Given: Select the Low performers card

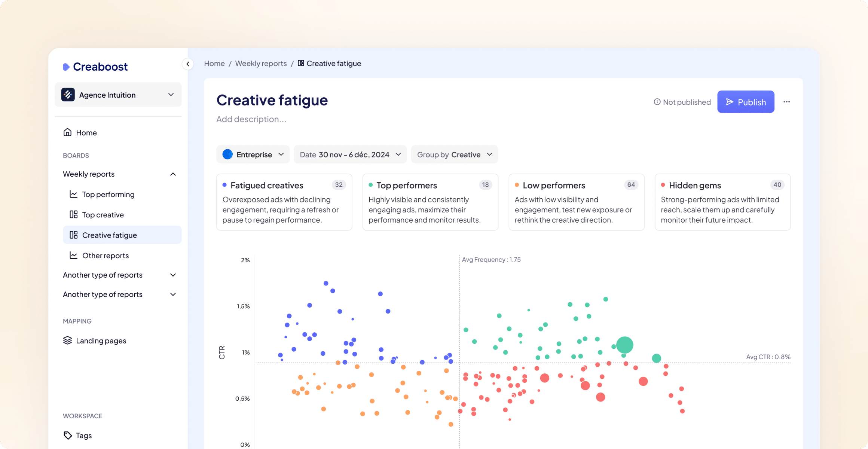Looking at the screenshot, I should tap(577, 202).
